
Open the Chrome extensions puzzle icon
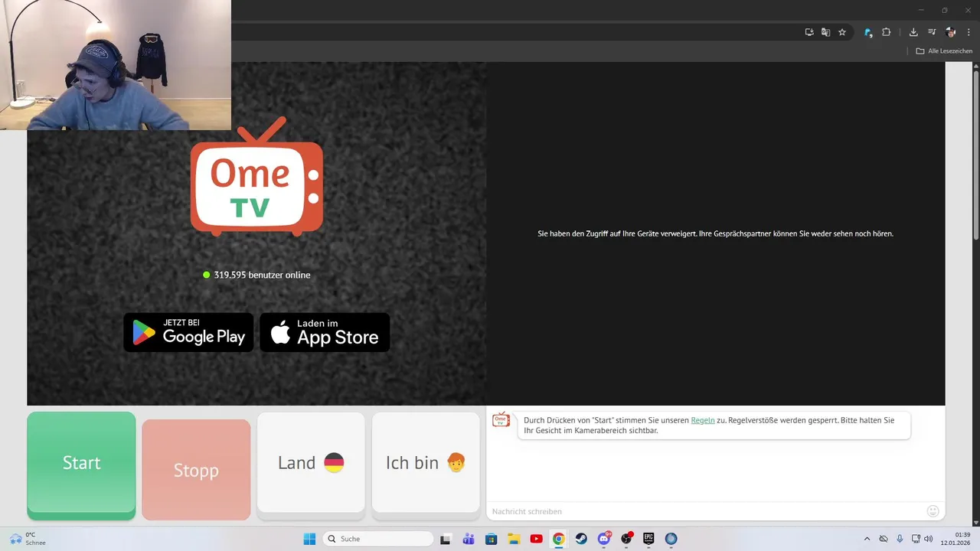(887, 32)
